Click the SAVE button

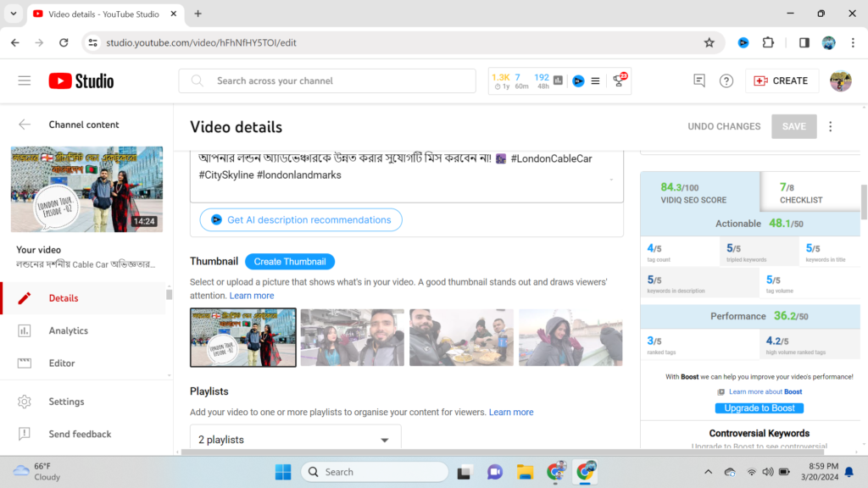coord(793,127)
